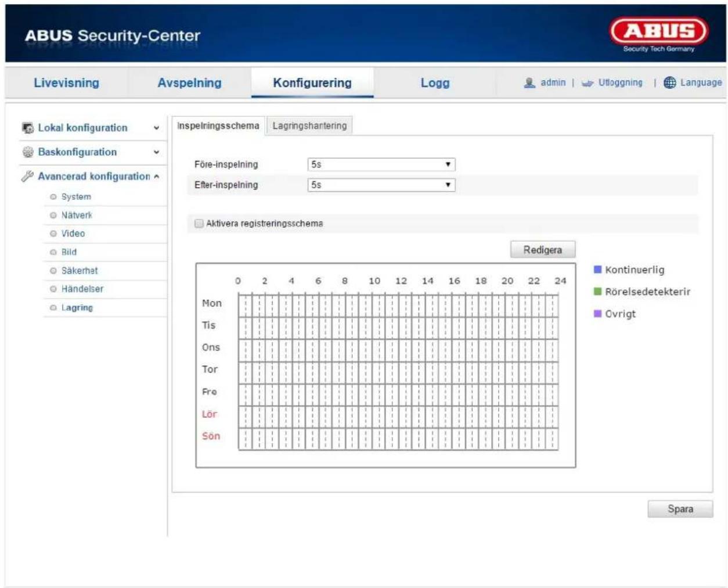This screenshot has height=588, width=728.
Task: Click the Language link
Action: (x=701, y=83)
